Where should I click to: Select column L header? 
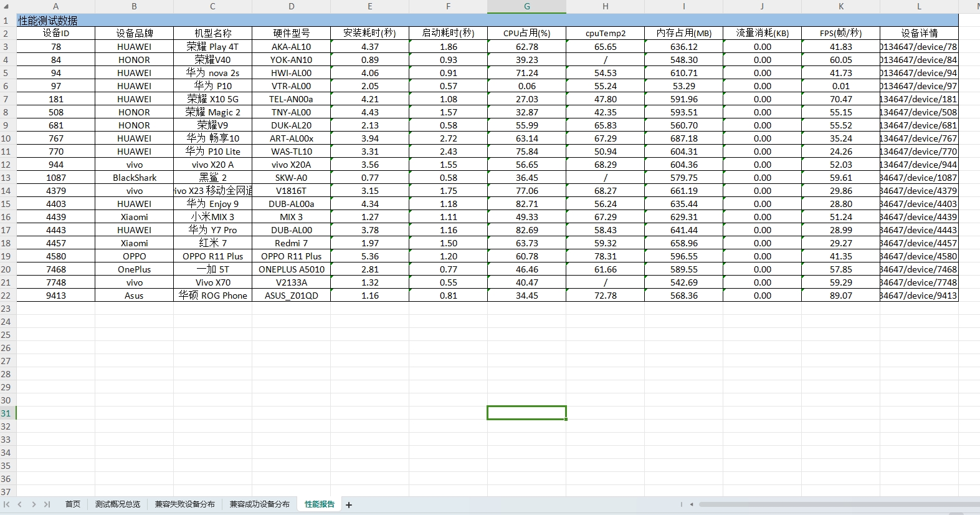click(919, 6)
